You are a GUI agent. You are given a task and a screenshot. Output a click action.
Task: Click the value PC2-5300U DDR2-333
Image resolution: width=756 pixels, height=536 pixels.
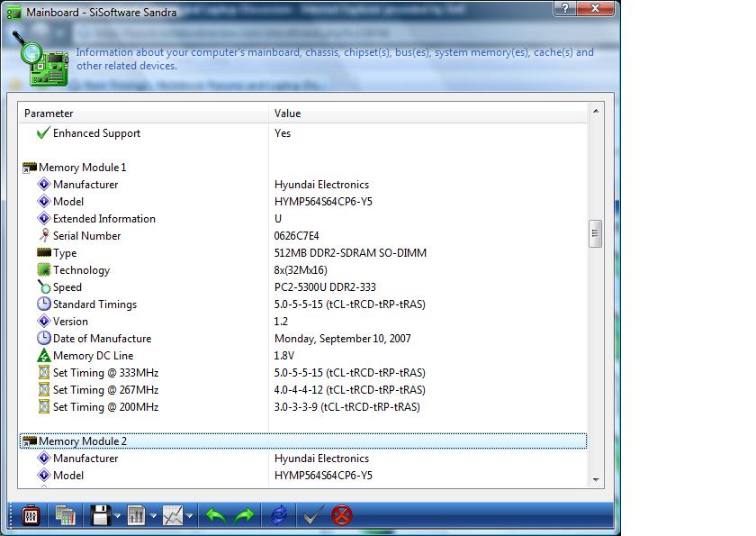[325, 287]
